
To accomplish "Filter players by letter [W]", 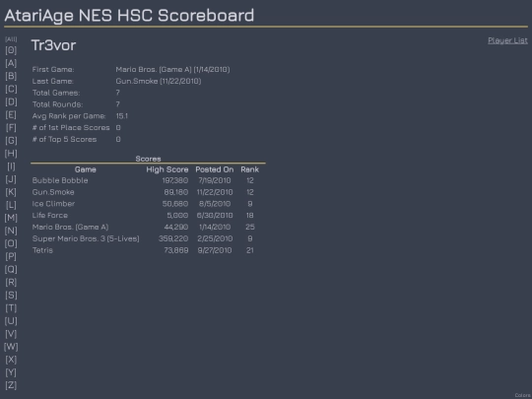I will coord(11,347).
